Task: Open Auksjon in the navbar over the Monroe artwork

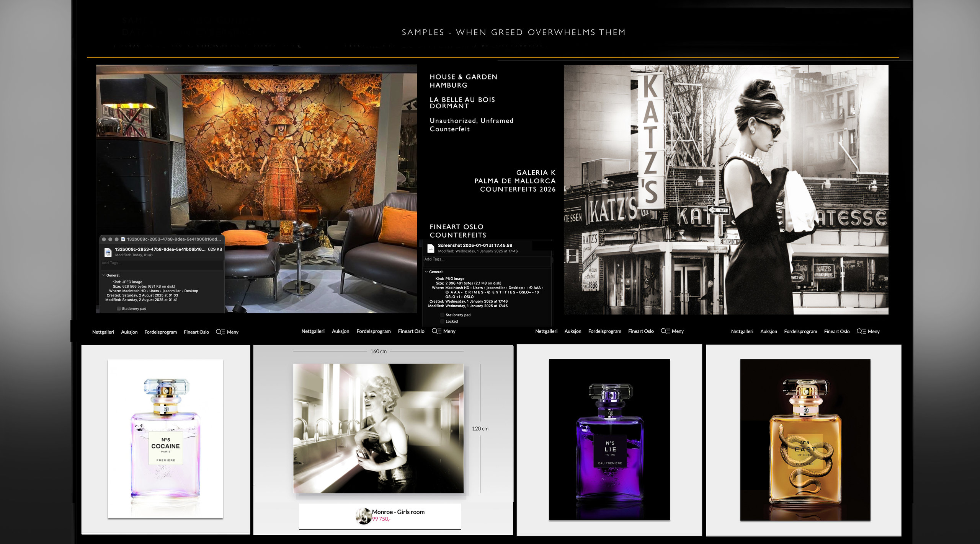Action: [x=341, y=331]
